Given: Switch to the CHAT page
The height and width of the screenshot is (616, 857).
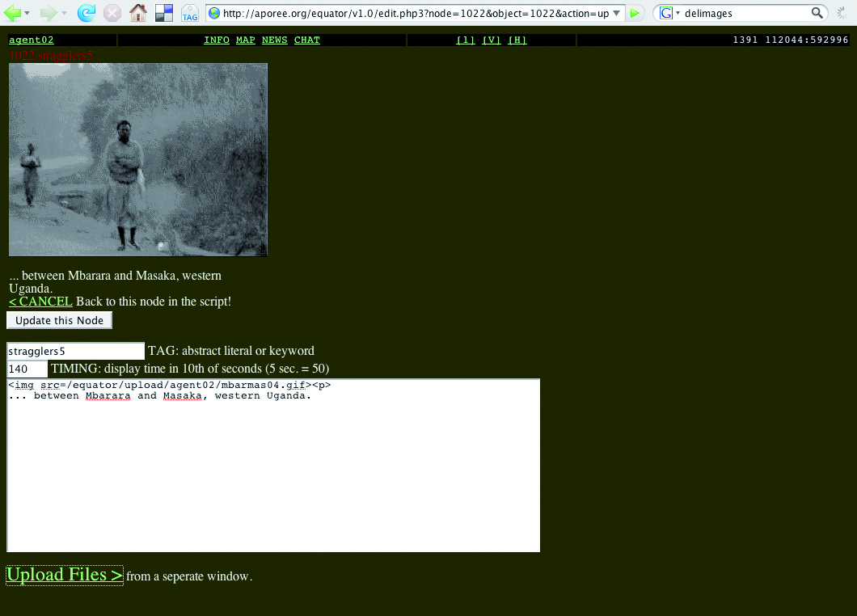Looking at the screenshot, I should pos(306,40).
